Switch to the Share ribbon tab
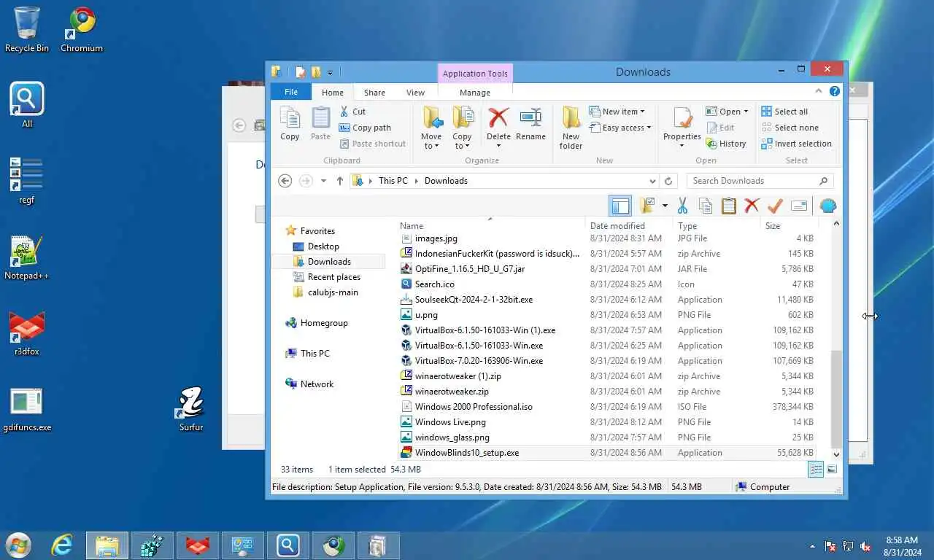Screen dimensions: 934x560 (x=374, y=93)
